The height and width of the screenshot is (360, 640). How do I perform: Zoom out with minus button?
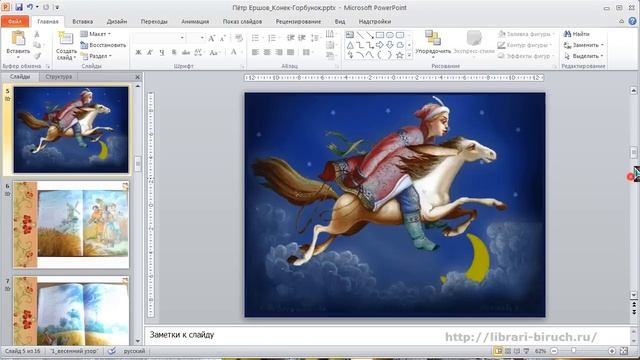(554, 351)
